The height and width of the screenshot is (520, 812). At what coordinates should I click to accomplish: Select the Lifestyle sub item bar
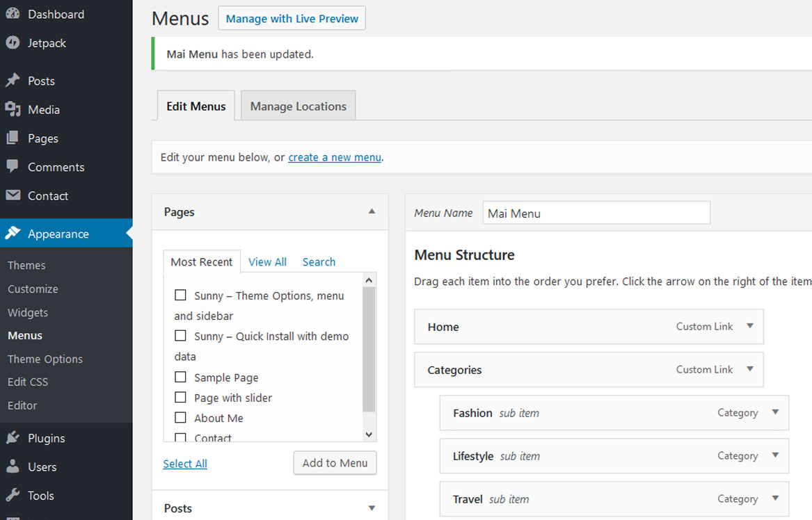(x=614, y=456)
